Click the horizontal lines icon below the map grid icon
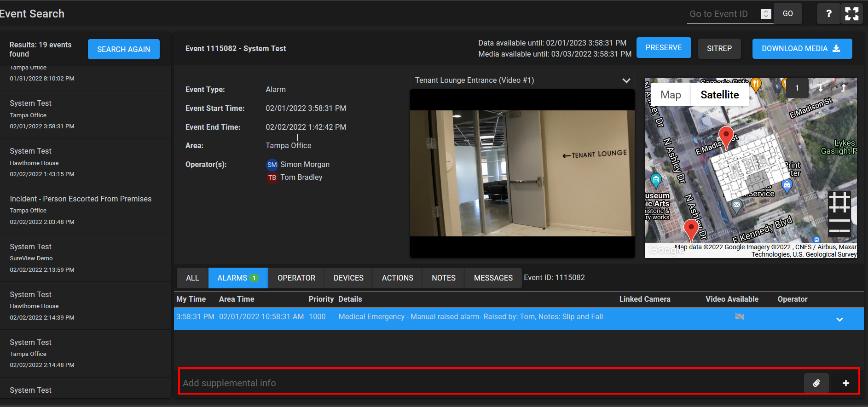Screen dimensions: 868x407 [839, 226]
